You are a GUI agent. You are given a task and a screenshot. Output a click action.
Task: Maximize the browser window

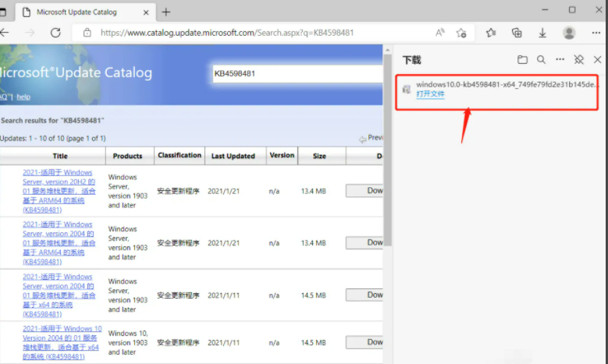(572, 9)
